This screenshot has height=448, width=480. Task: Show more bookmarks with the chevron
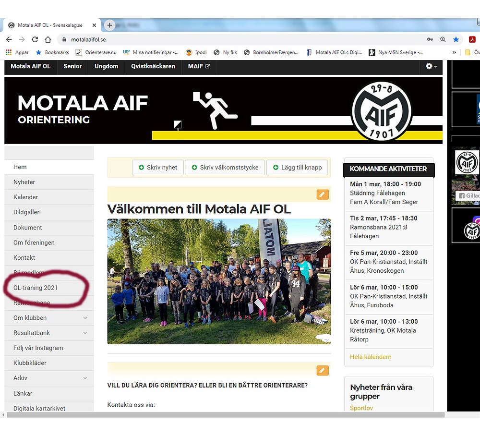coord(454,52)
